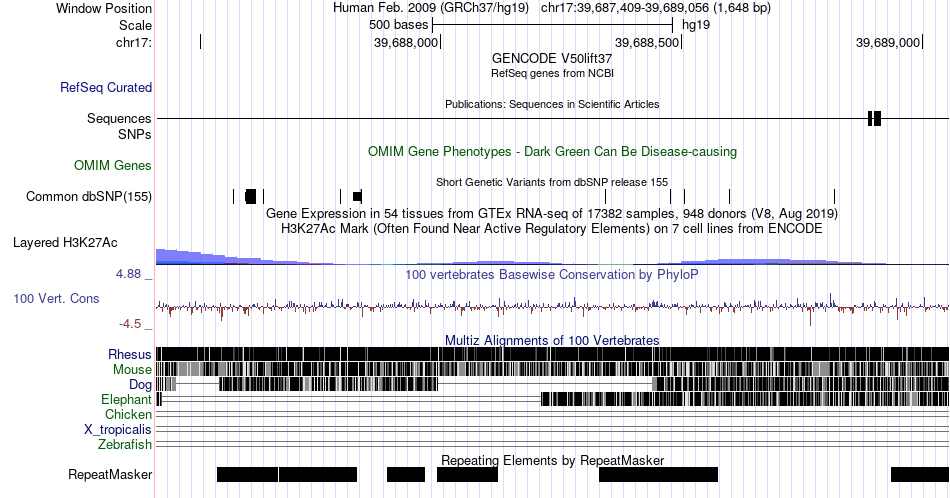Click the SNPs label under Sequences
The height and width of the screenshot is (498, 950).
point(135,134)
